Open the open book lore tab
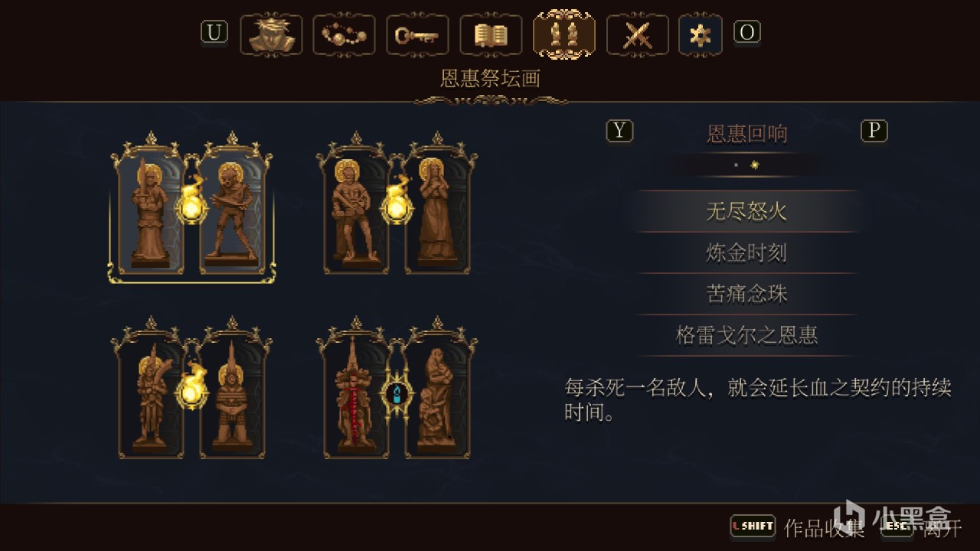 (x=491, y=35)
